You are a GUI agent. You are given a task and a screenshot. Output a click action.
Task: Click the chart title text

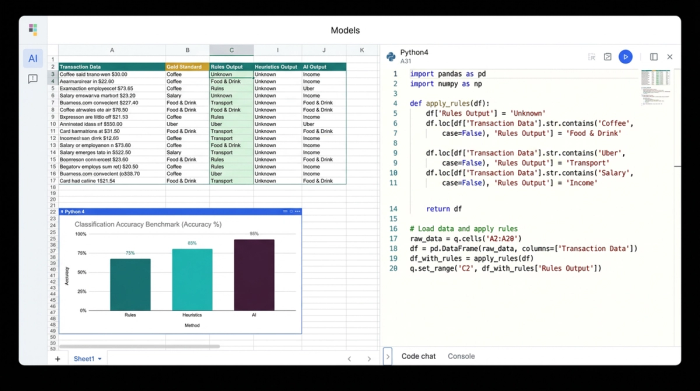coord(148,225)
